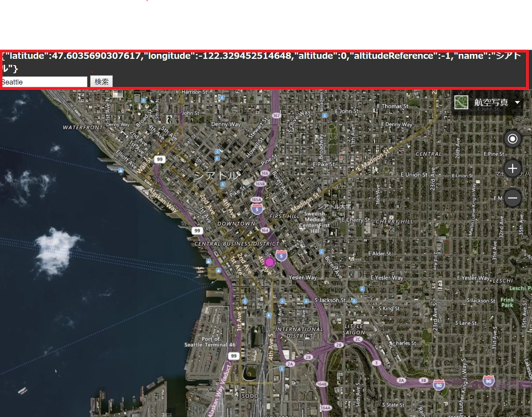Image resolution: width=532 pixels, height=417 pixels.
Task: Click the CENTRAL neighborhood label
Action: [x=428, y=154]
